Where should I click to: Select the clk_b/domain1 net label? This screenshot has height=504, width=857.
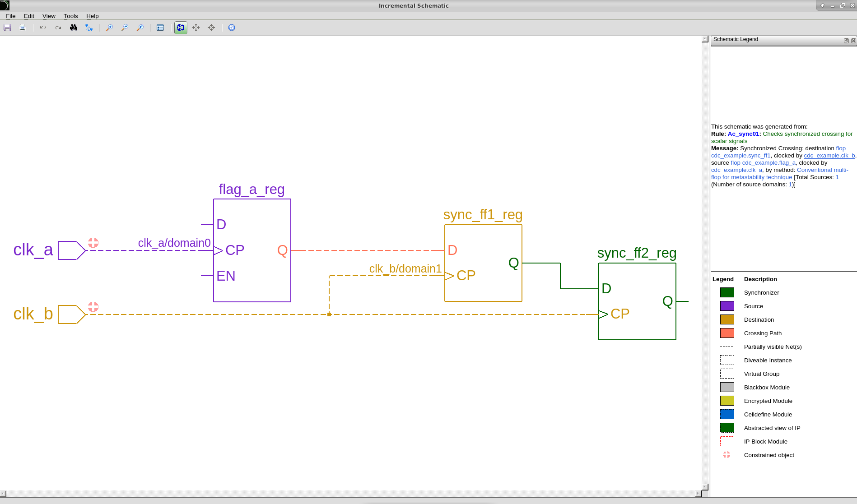pos(405,269)
